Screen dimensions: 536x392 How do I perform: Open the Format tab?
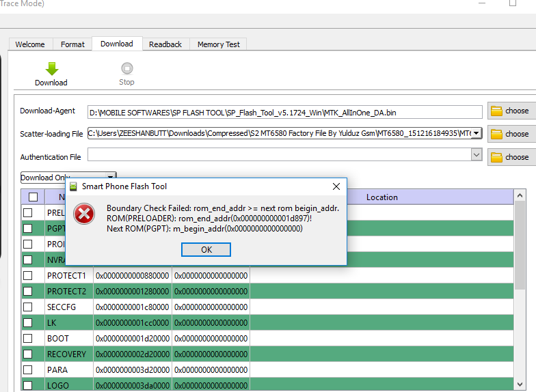(x=72, y=44)
